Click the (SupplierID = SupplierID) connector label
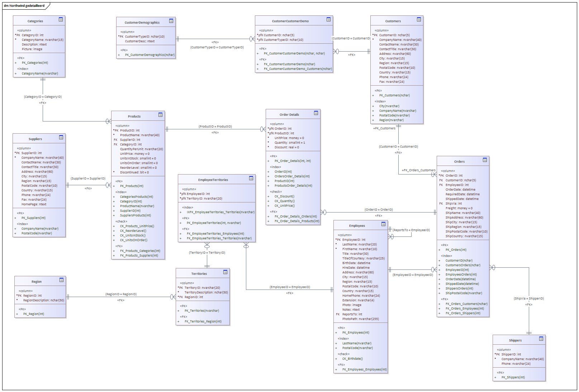Image resolution: width=579 pixels, height=392 pixels. 88,178
